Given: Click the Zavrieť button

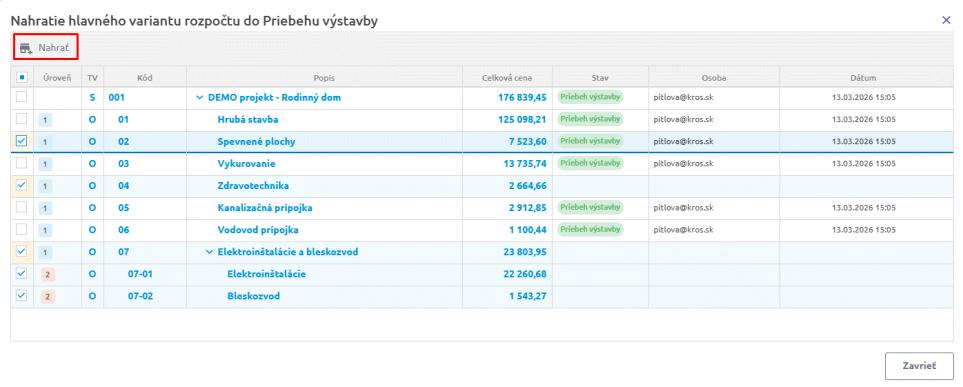Looking at the screenshot, I should [x=919, y=366].
